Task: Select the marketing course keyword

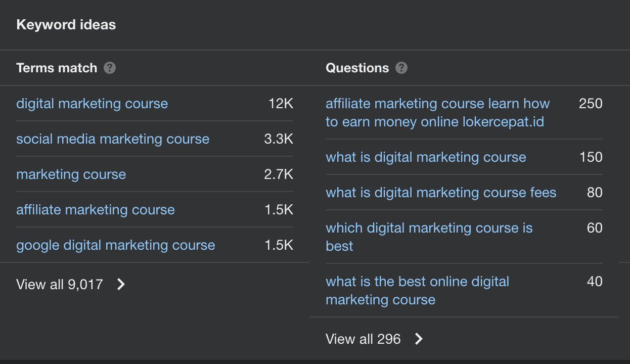Action: click(x=71, y=174)
